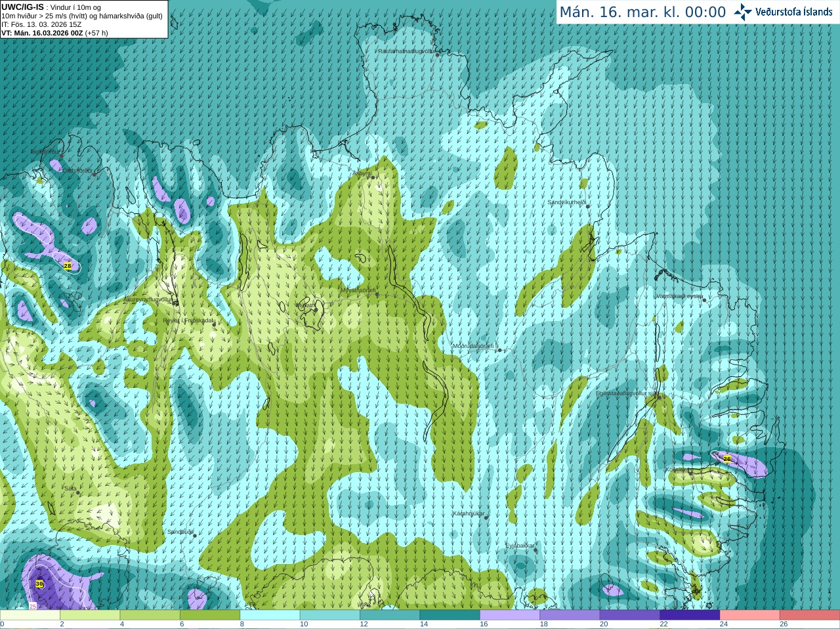
Task: Select the 22–24 m/s legend color
Action: [690, 615]
